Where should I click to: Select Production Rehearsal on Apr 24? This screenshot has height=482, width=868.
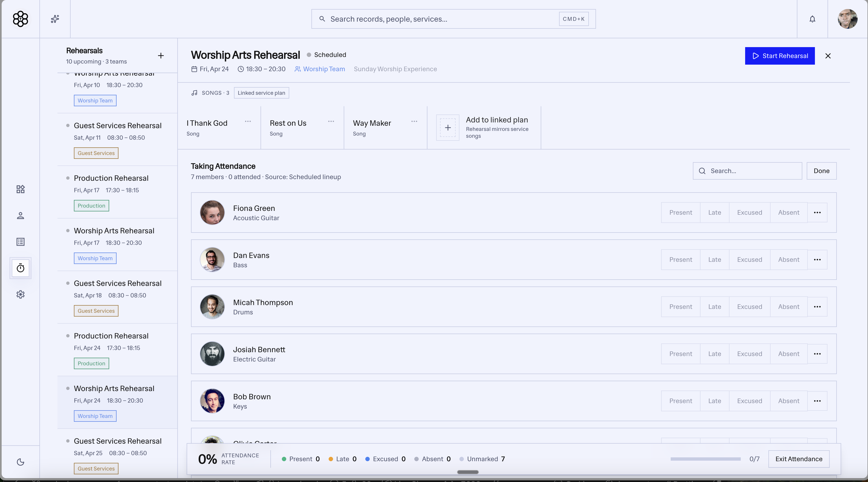point(117,350)
